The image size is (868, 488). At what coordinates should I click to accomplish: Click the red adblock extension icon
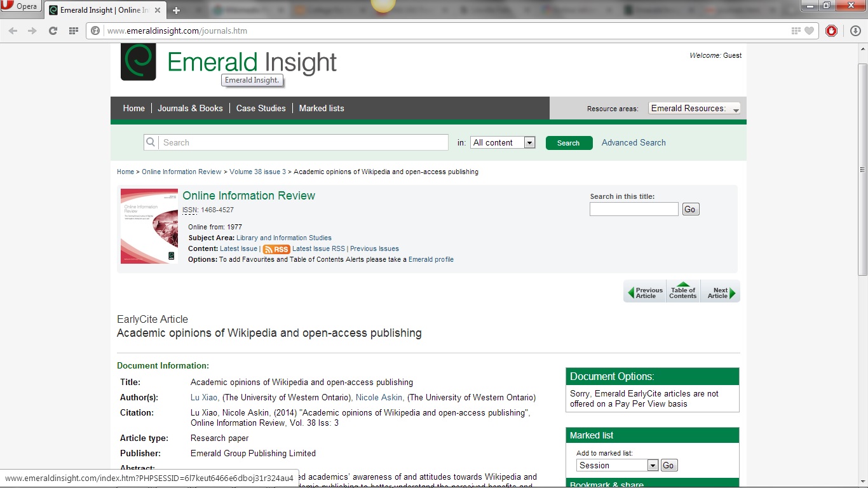coord(831,30)
